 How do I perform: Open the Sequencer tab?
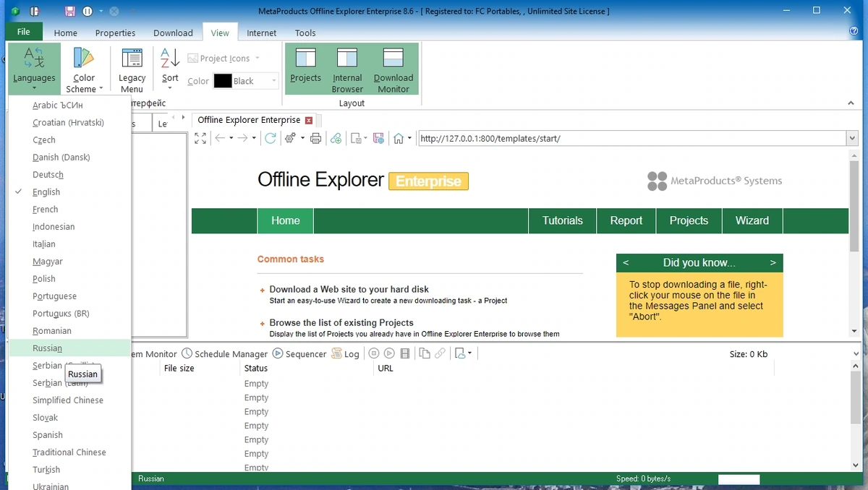[299, 354]
